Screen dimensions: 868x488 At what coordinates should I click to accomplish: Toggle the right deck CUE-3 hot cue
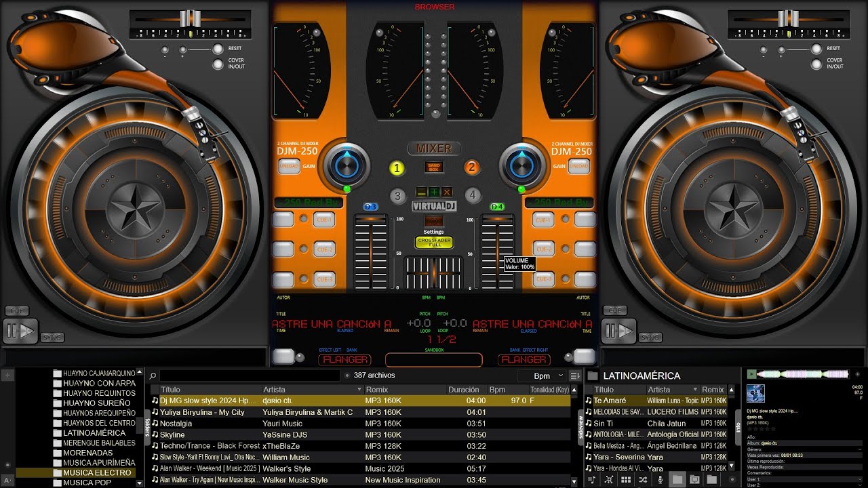(543, 279)
